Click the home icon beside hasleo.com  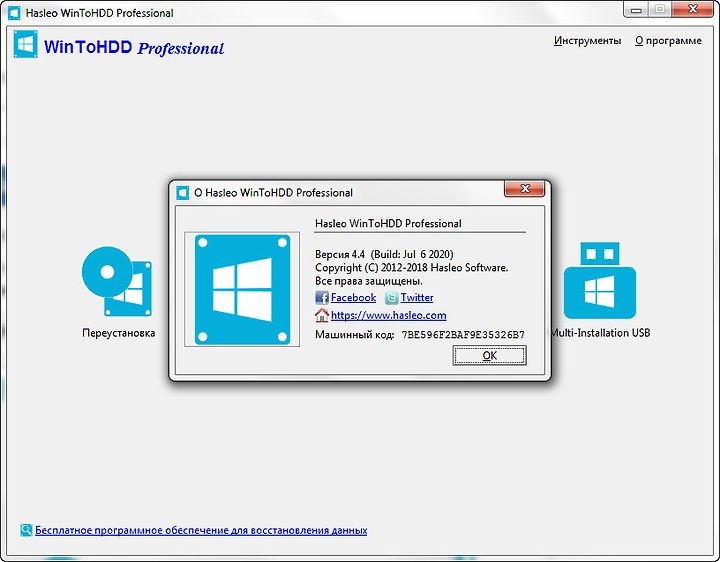322,315
